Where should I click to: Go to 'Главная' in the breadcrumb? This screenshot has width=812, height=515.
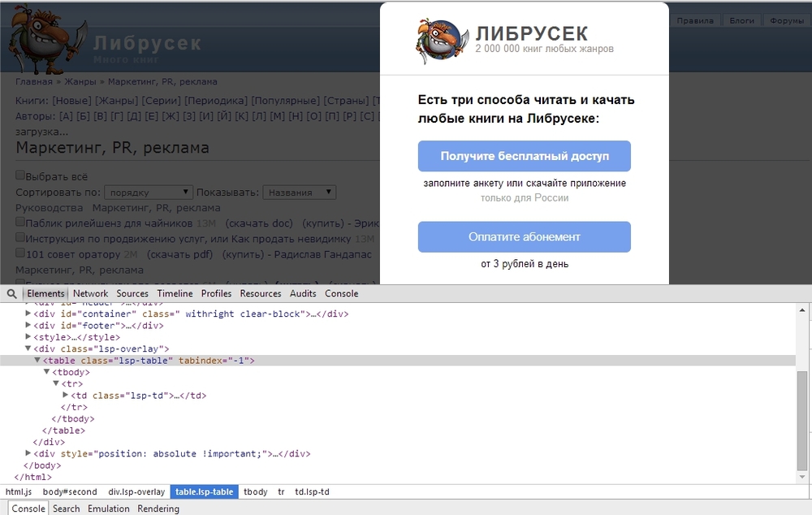tap(33, 82)
